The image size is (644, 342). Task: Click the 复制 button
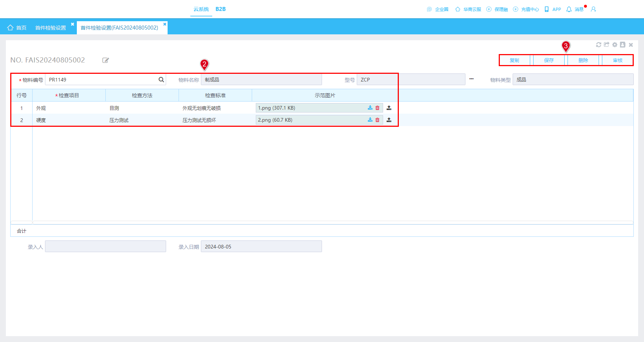point(514,60)
